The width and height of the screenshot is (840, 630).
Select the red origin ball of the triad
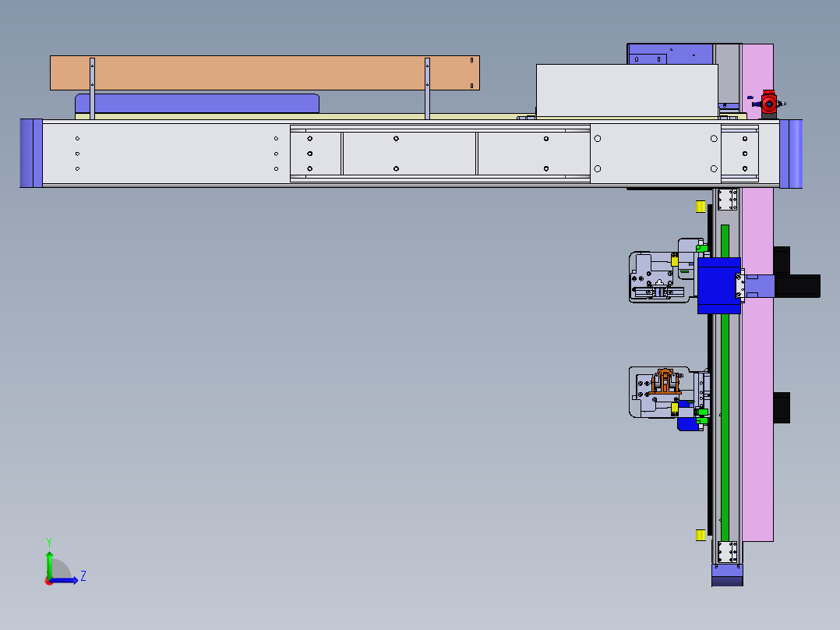(x=48, y=581)
